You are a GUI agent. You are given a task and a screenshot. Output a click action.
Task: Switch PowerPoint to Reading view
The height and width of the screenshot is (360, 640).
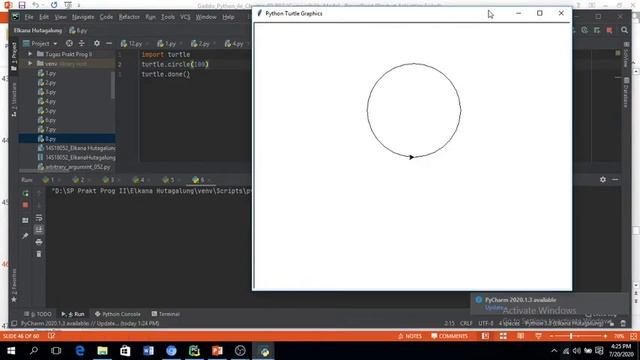[x=521, y=336]
